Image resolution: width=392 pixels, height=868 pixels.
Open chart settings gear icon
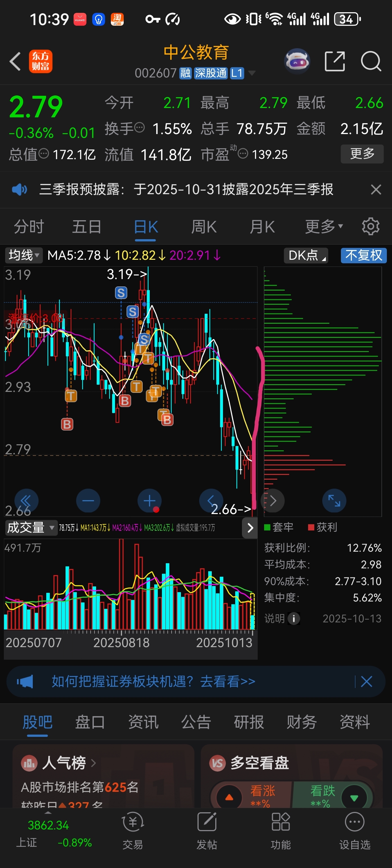(370, 226)
